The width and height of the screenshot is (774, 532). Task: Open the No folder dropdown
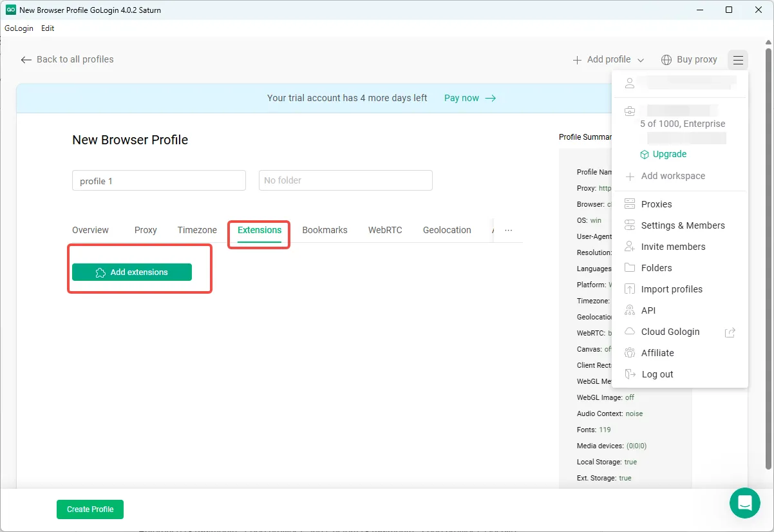tap(345, 180)
